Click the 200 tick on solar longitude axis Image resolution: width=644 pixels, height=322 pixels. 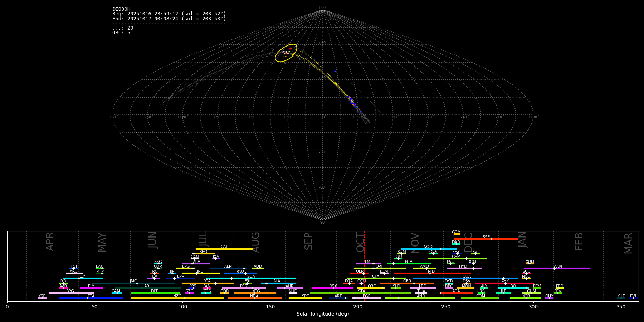[x=358, y=307]
